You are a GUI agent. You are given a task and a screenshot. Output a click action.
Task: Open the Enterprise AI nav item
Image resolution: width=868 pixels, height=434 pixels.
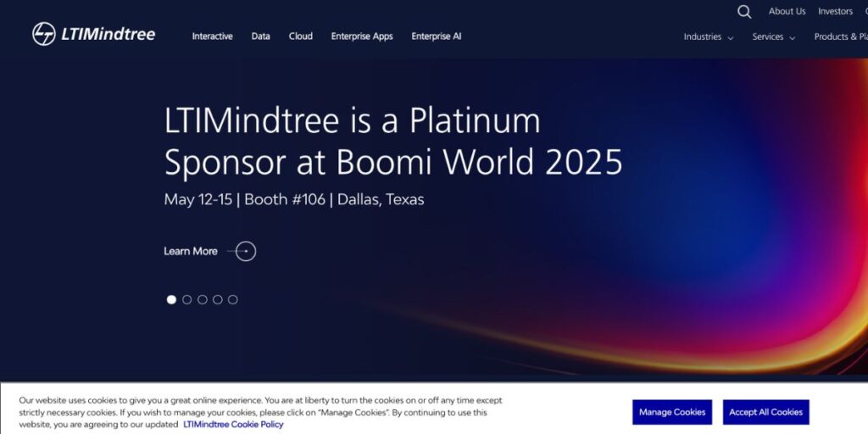point(437,36)
